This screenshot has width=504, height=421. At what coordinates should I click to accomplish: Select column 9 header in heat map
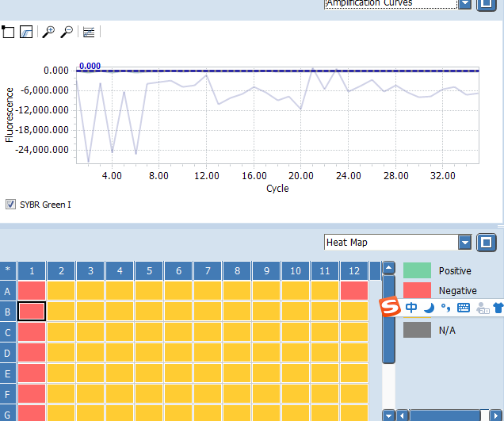266,271
